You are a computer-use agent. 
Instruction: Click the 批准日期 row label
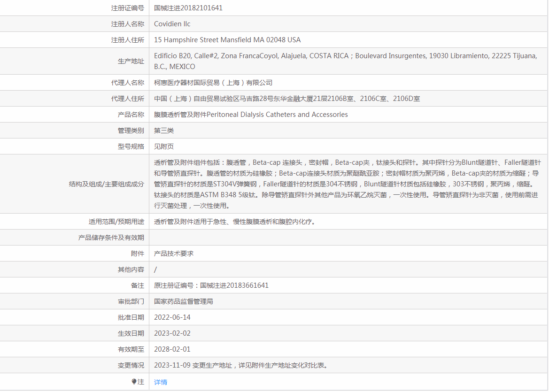131,317
